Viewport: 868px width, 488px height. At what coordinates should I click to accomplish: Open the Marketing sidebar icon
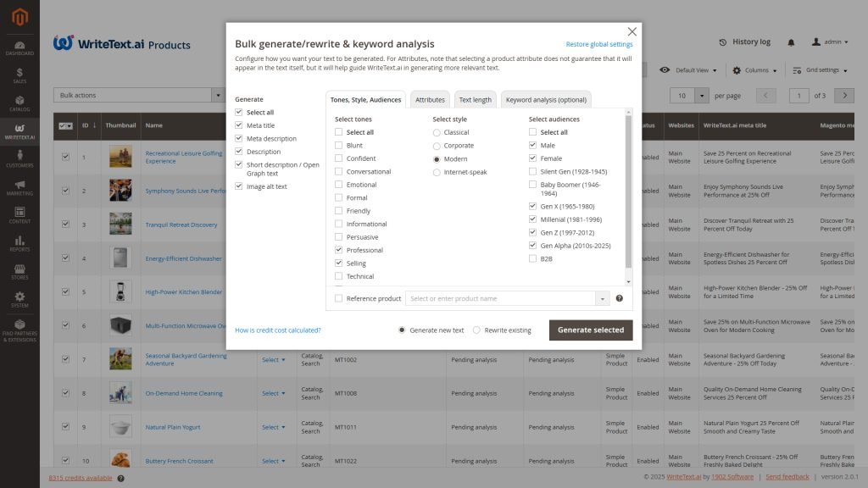[x=19, y=187]
